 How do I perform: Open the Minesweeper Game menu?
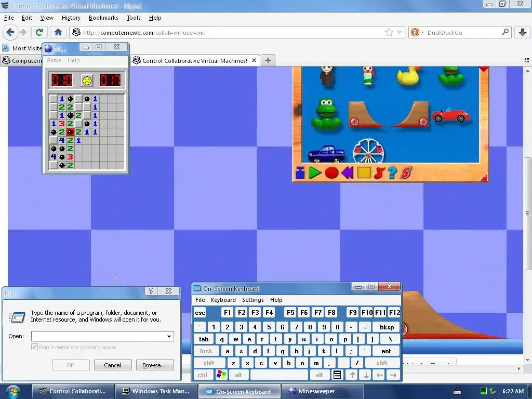click(x=54, y=60)
